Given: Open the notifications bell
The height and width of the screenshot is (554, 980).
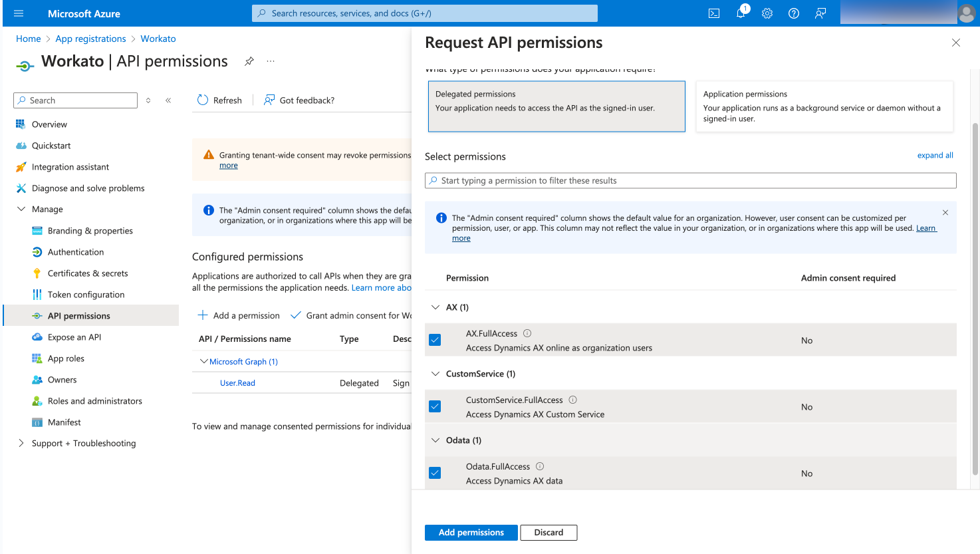Looking at the screenshot, I should point(741,13).
